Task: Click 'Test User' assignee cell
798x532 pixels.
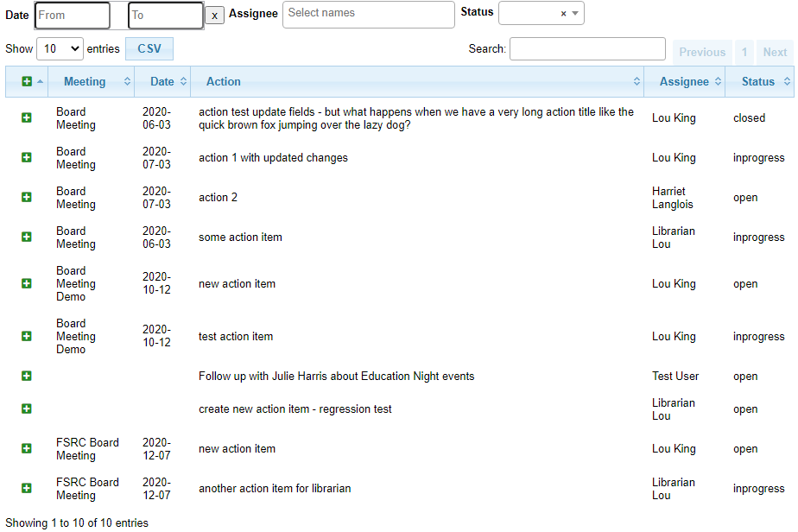Action: click(x=675, y=377)
